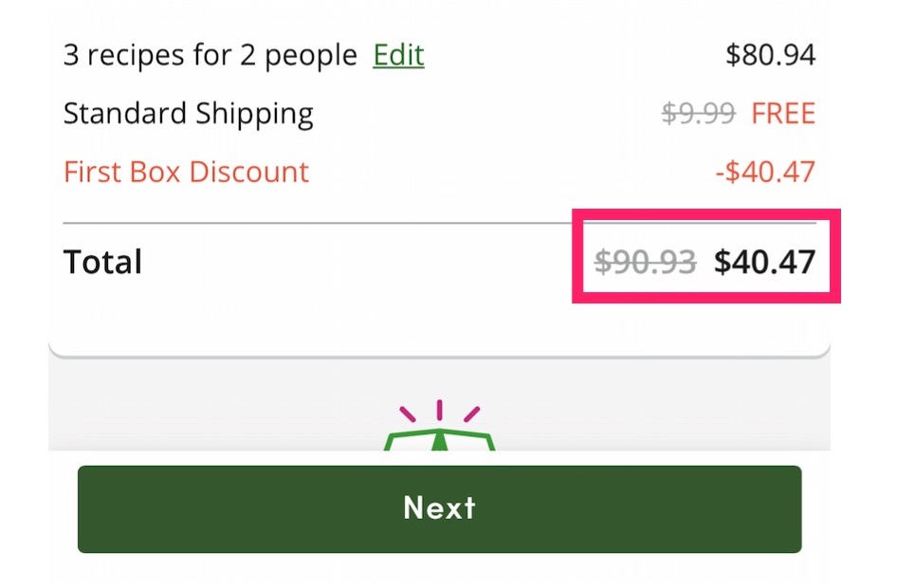The width and height of the screenshot is (897, 588).
Task: Click the $80.94 recipes price
Action: click(770, 55)
